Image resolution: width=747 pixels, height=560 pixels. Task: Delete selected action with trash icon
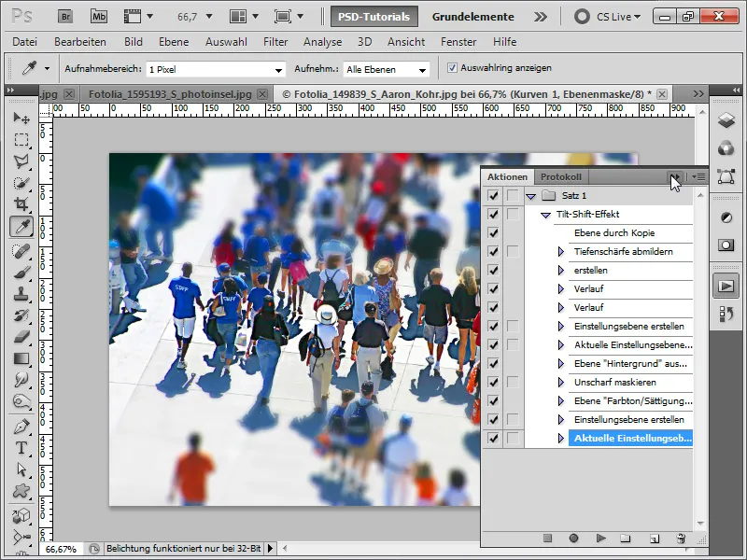pyautogui.click(x=682, y=539)
